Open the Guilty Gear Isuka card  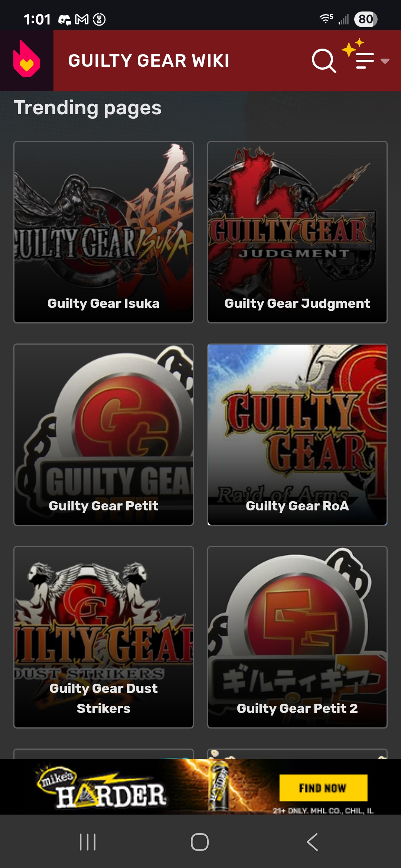[x=104, y=232]
